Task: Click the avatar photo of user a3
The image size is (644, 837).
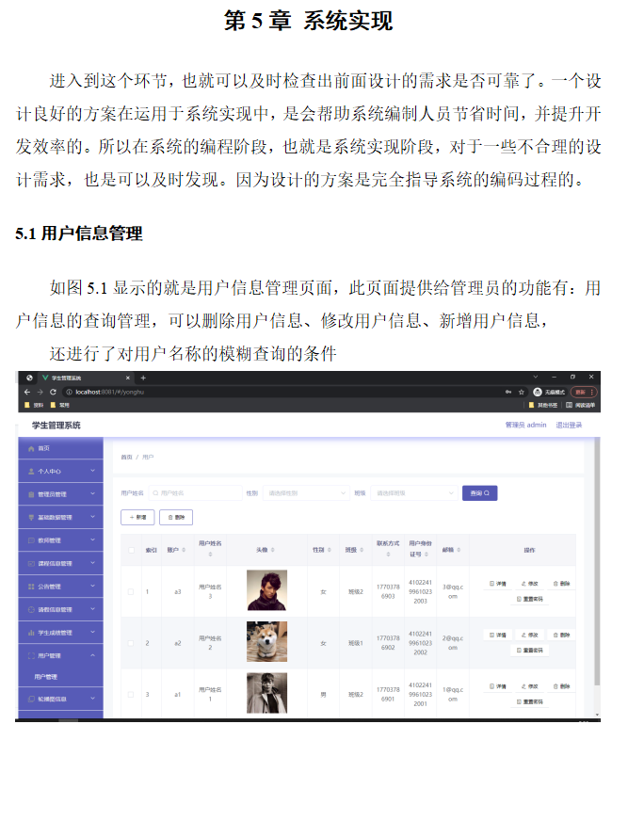Action: [x=266, y=590]
